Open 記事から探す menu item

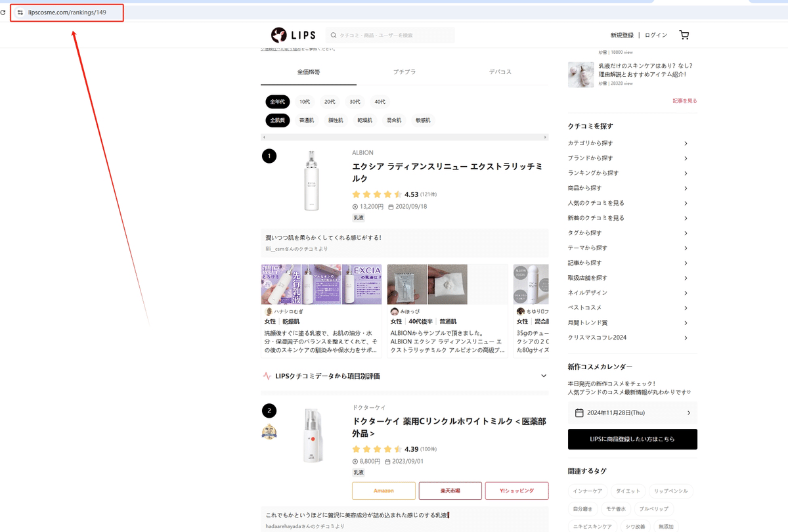584,263
